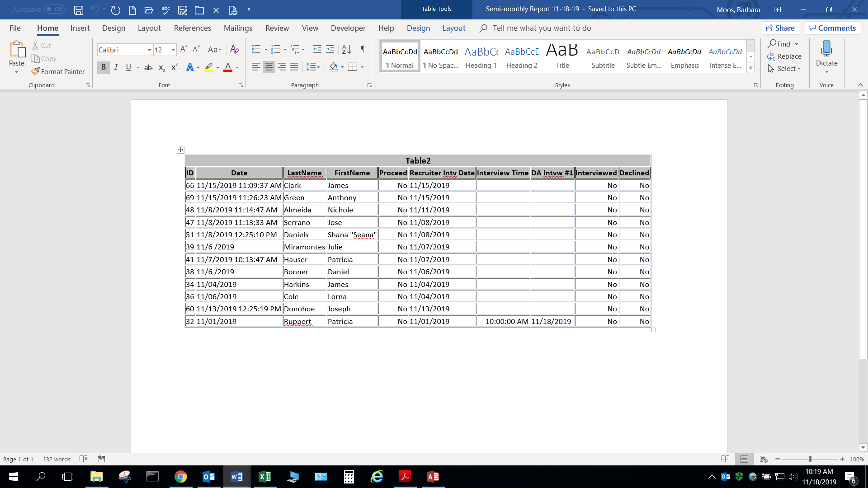Click the Save icon in Quick Access

point(79,9)
